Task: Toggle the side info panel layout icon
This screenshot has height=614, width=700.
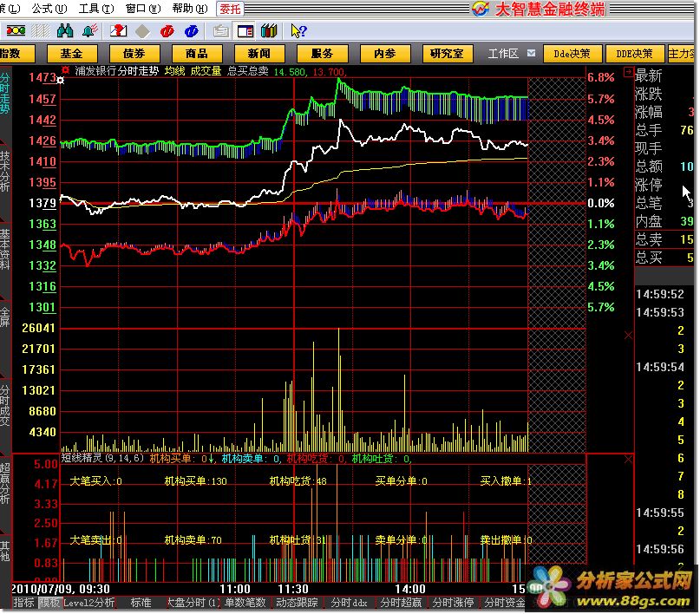Action: (x=245, y=31)
